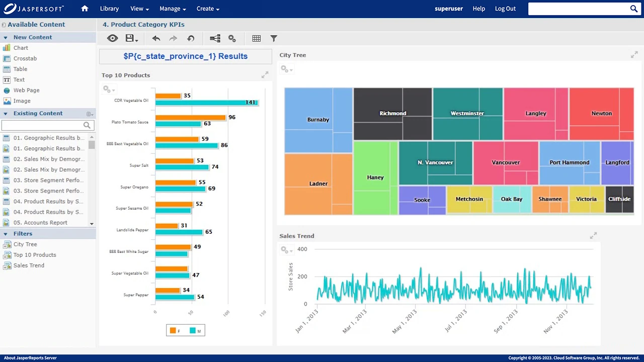This screenshot has width=644, height=362.
Task: Click the preview eye icon in toolbar
Action: click(112, 38)
